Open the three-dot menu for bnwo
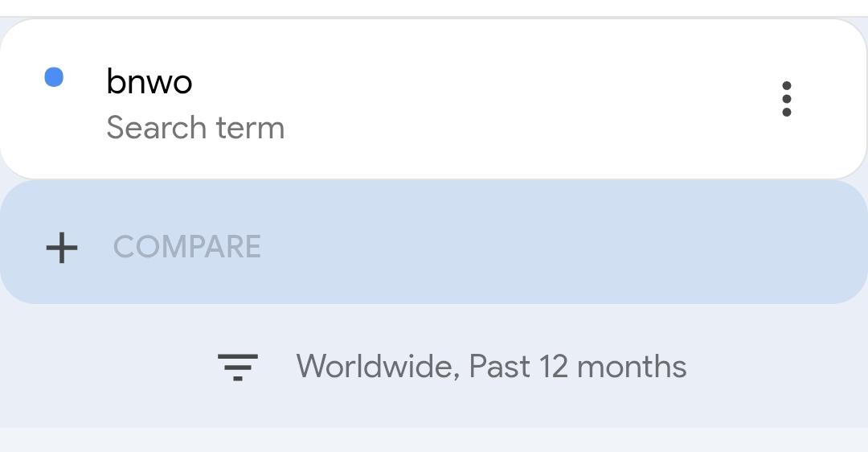This screenshot has height=452, width=868. pyautogui.click(x=786, y=99)
